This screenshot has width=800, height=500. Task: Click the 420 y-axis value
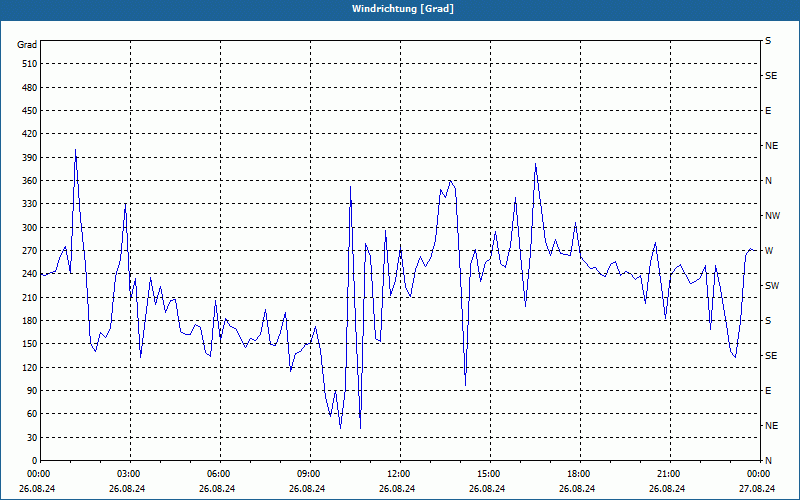point(30,134)
